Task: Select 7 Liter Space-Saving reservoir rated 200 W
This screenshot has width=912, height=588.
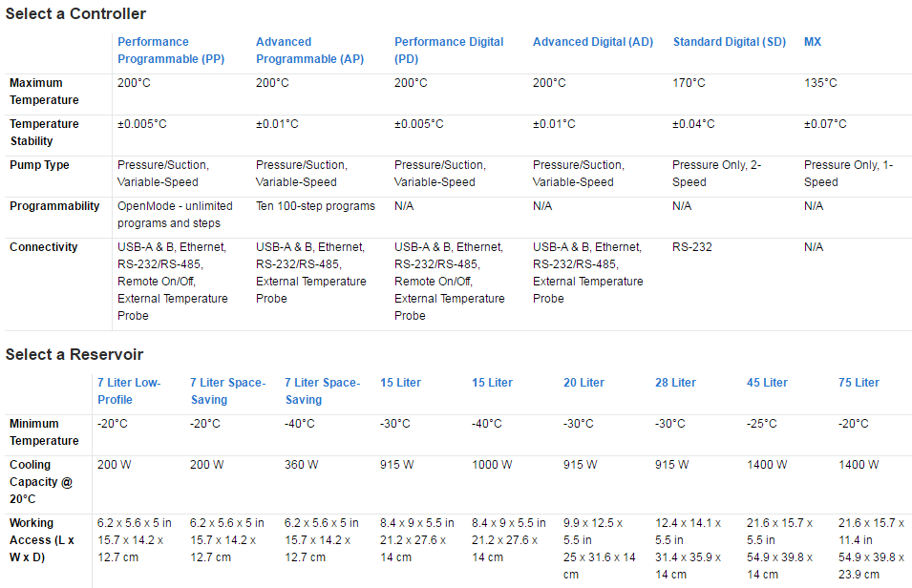Action: click(x=227, y=391)
